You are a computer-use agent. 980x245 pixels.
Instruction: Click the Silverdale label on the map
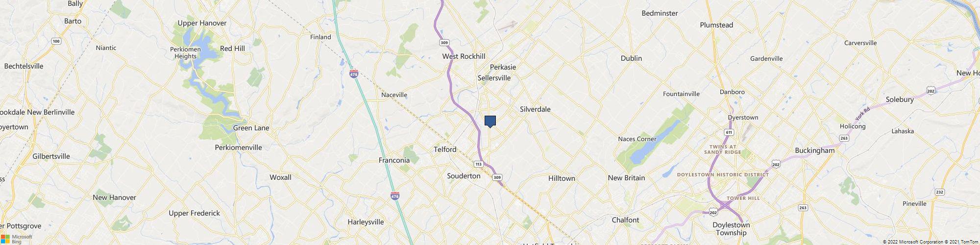pos(535,109)
